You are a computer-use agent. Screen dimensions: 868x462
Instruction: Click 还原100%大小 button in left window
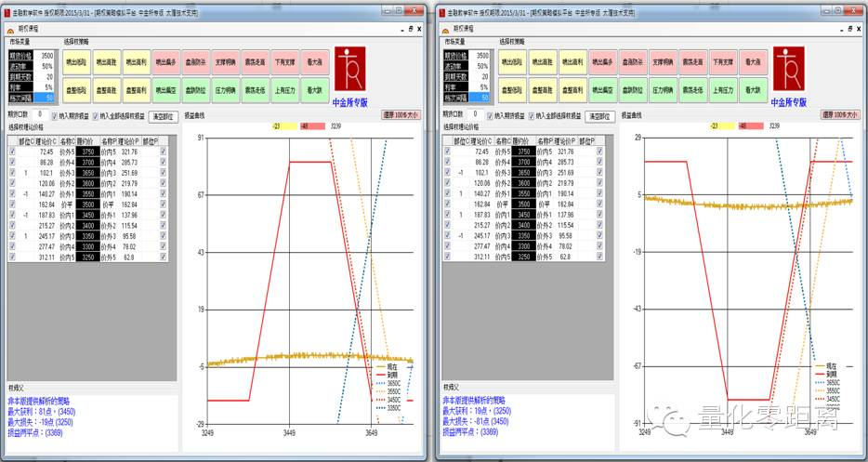[x=401, y=115]
